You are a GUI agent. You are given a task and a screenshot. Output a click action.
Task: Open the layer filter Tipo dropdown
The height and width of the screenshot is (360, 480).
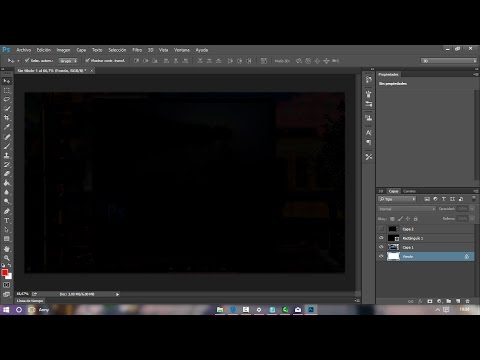tap(397, 199)
